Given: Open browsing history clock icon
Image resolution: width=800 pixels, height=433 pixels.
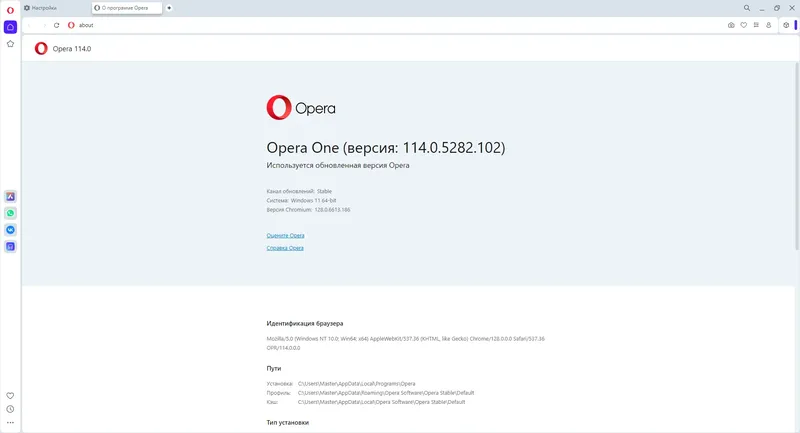Looking at the screenshot, I should point(10,409).
